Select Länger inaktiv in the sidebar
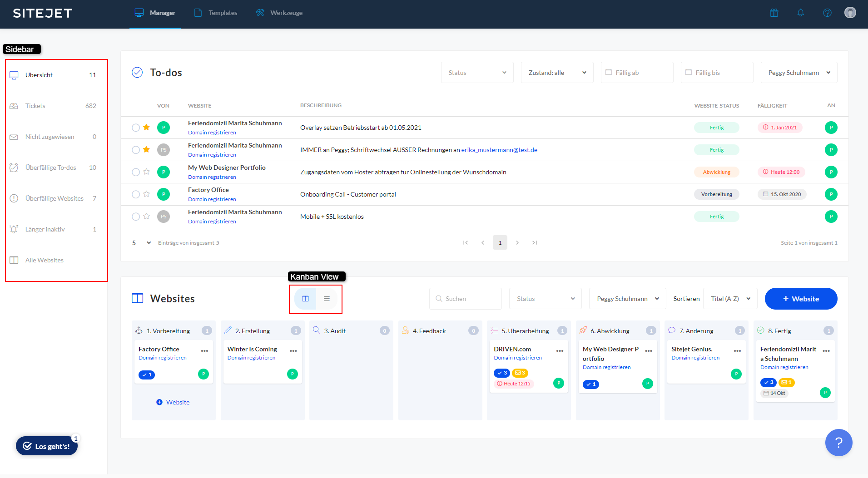The image size is (868, 478). pyautogui.click(x=53, y=229)
